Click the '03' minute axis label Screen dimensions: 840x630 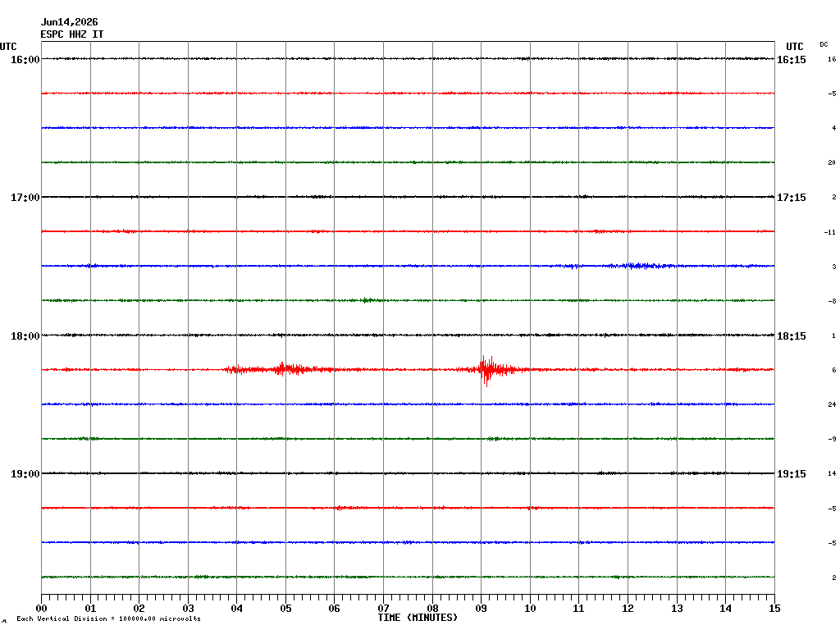pyautogui.click(x=188, y=609)
